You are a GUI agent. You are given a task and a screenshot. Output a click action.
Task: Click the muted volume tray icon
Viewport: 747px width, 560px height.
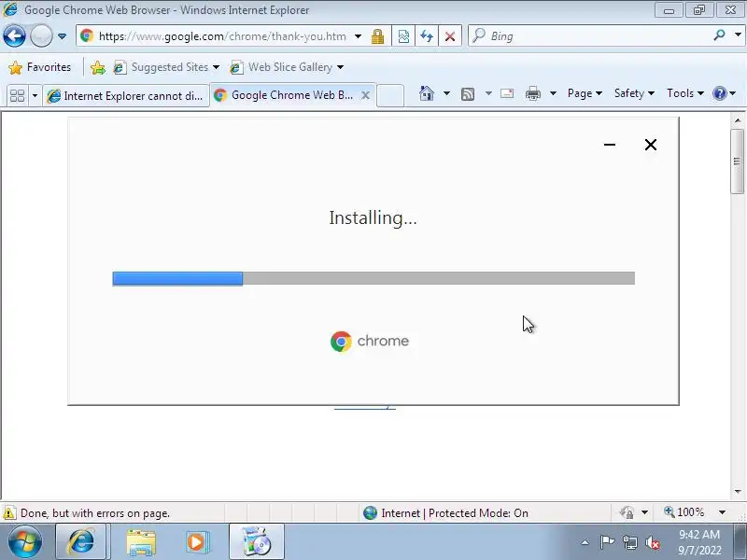pyautogui.click(x=652, y=542)
